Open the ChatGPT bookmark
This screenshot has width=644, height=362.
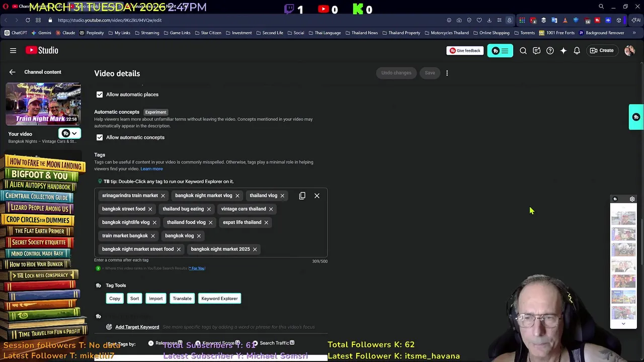point(16,33)
